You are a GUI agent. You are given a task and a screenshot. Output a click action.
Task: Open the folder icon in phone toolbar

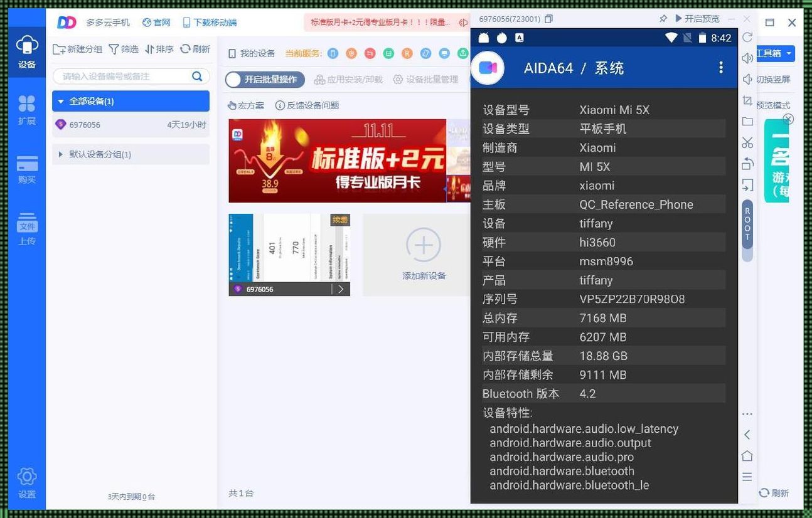click(747, 122)
